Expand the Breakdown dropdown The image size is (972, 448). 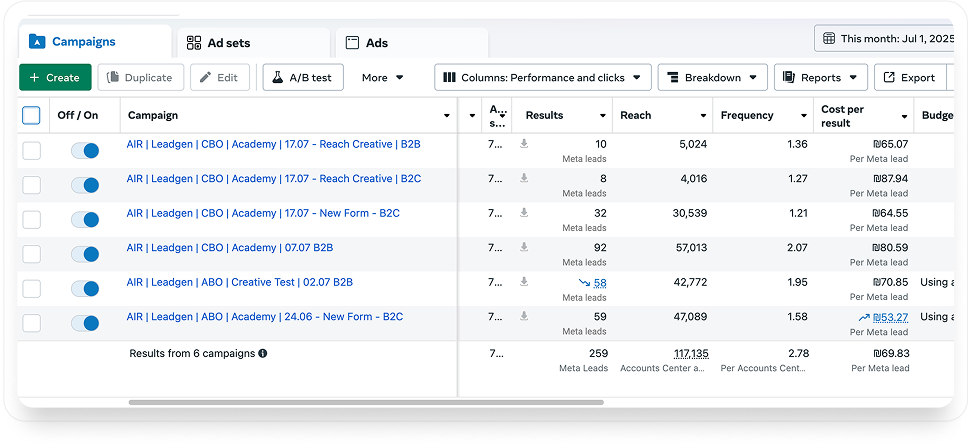(712, 78)
